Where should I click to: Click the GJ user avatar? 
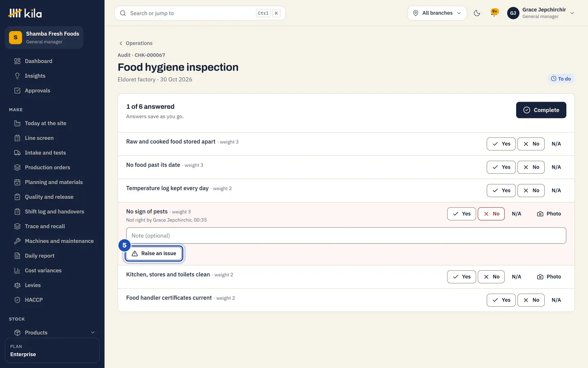click(513, 13)
